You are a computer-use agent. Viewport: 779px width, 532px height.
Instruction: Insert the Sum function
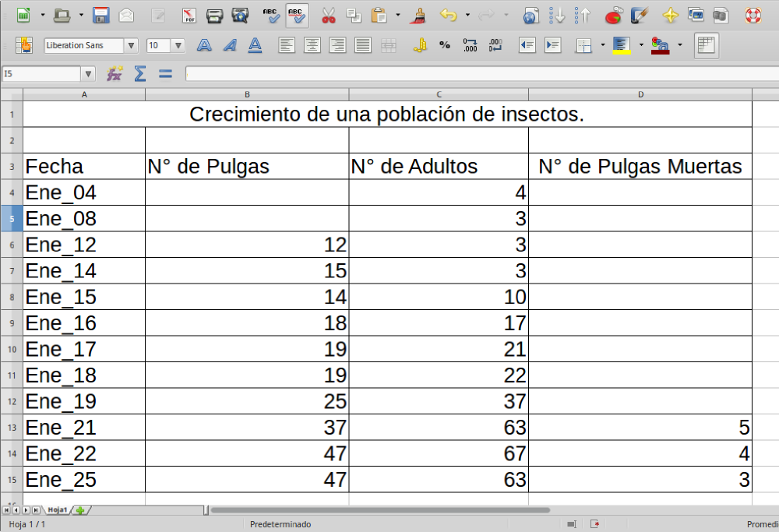tap(140, 74)
